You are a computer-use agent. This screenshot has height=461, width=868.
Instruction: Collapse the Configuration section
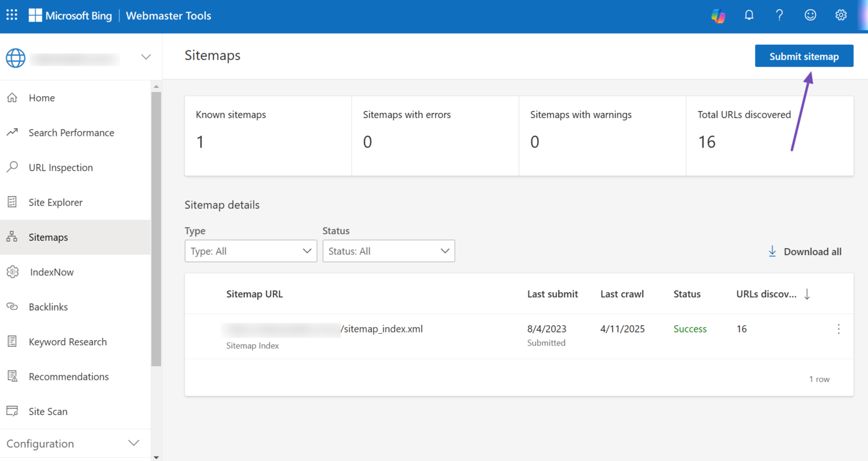133,444
